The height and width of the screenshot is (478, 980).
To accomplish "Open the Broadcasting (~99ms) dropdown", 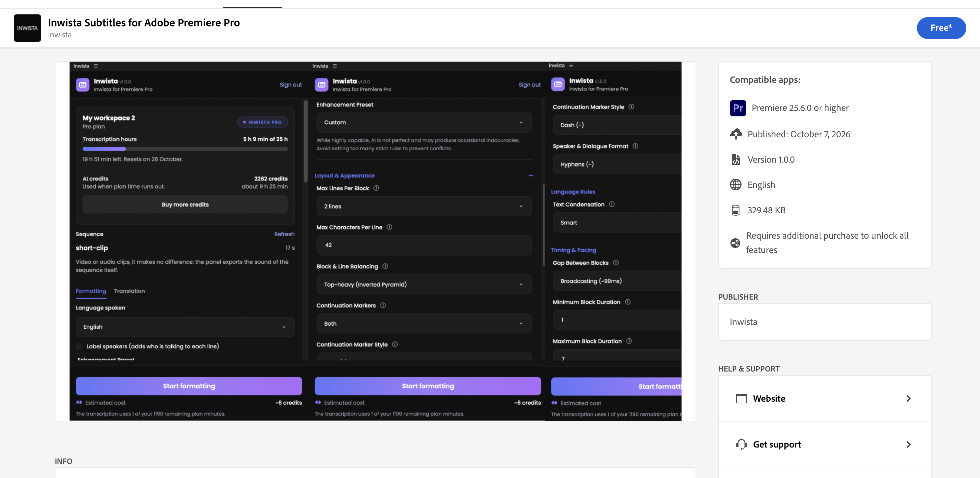I will pos(617,281).
